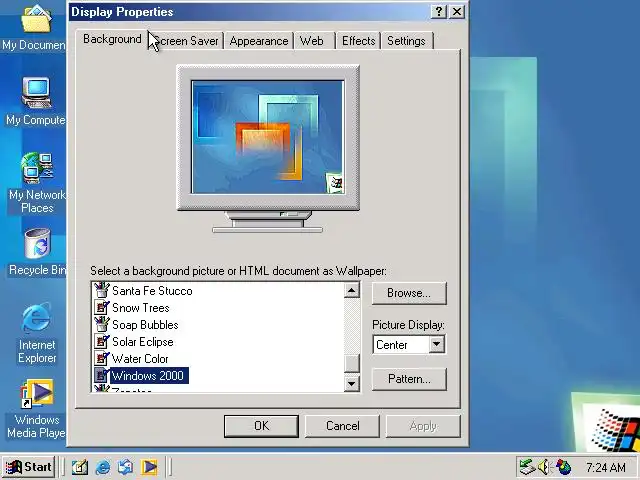This screenshot has height=480, width=640.
Task: Click the Solar Eclipse wallpaper icon
Action: click(x=102, y=342)
